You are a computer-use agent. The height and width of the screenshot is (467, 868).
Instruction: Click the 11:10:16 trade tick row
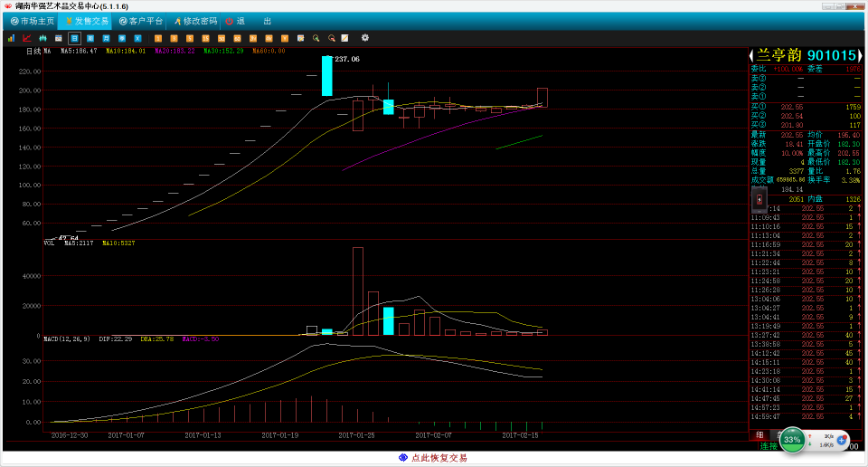[x=806, y=226]
